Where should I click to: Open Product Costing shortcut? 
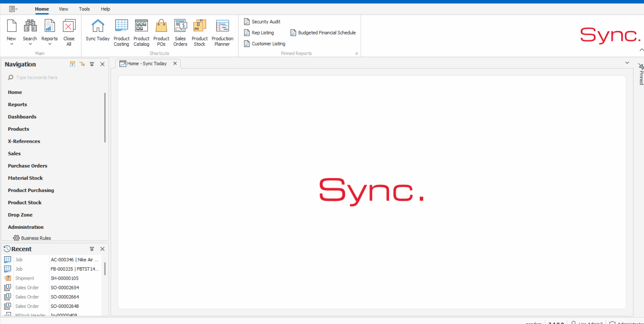point(122,32)
